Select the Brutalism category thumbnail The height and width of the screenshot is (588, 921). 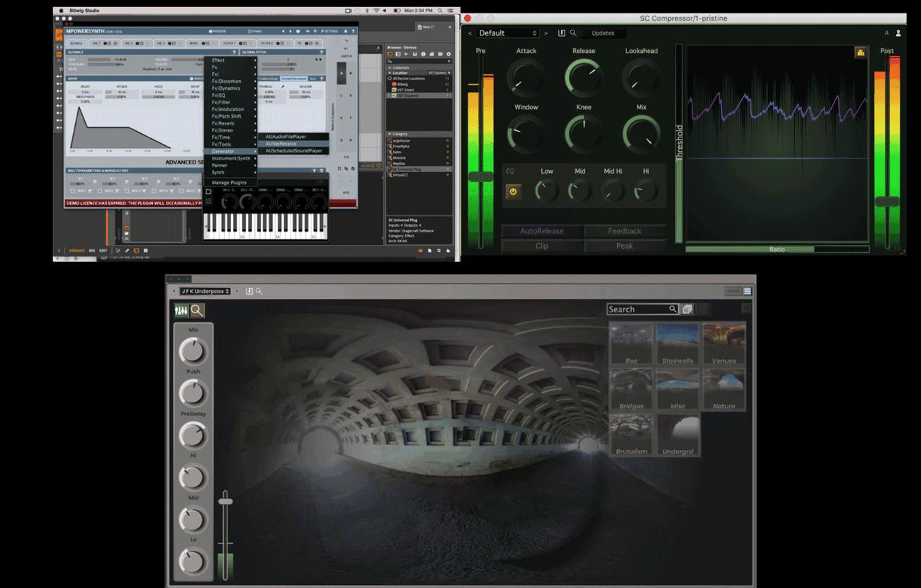click(x=631, y=434)
